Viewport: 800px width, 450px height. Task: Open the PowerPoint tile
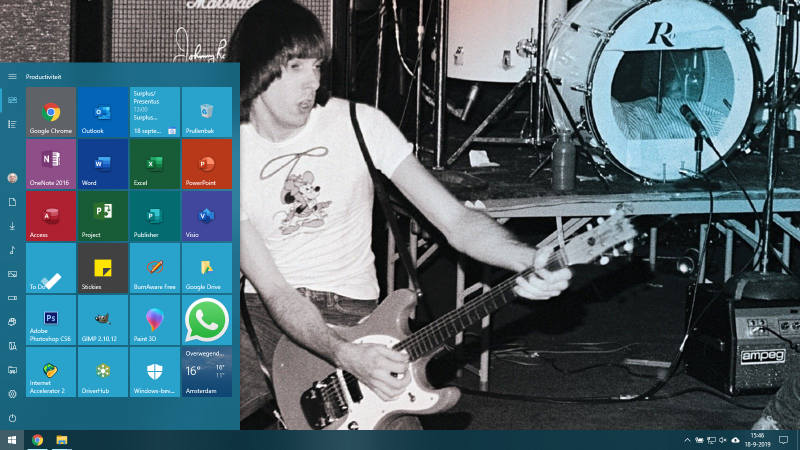tap(207, 164)
